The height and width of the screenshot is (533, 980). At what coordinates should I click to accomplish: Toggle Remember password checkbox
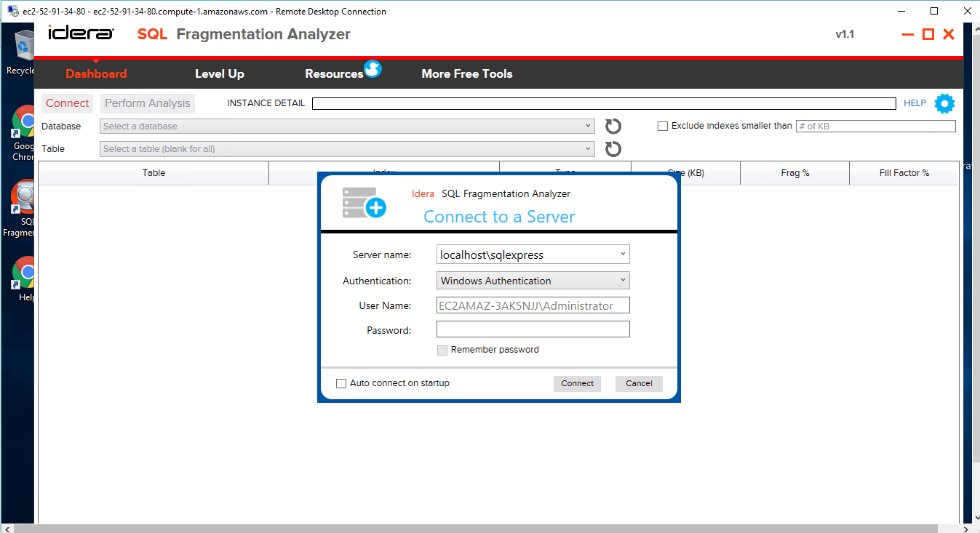tap(442, 350)
